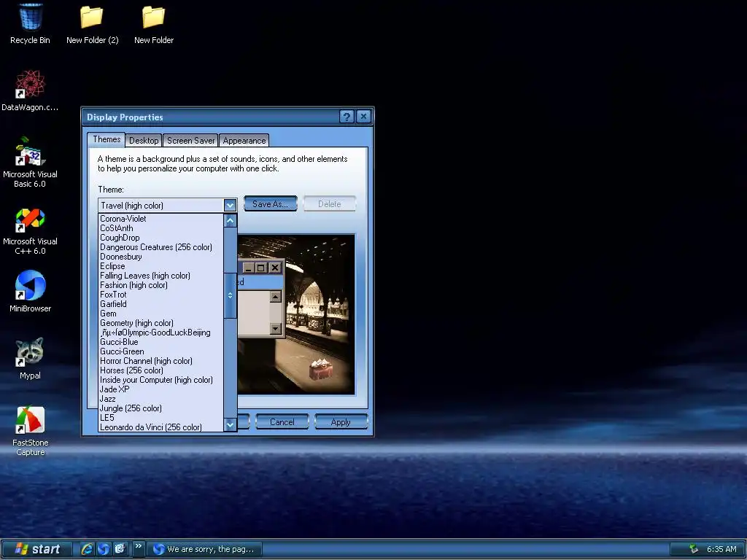The height and width of the screenshot is (560, 747).
Task: Choose Dangerous Creatures (256 color) theme
Action: pyautogui.click(x=160, y=247)
